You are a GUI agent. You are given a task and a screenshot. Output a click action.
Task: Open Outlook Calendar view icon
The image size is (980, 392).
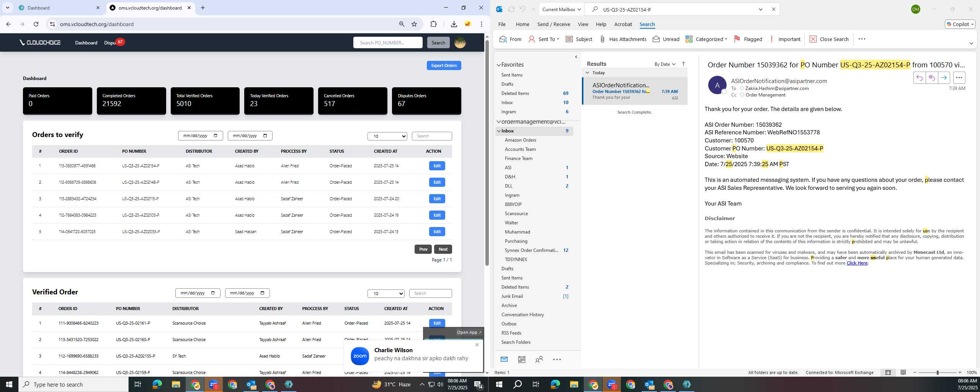521,359
